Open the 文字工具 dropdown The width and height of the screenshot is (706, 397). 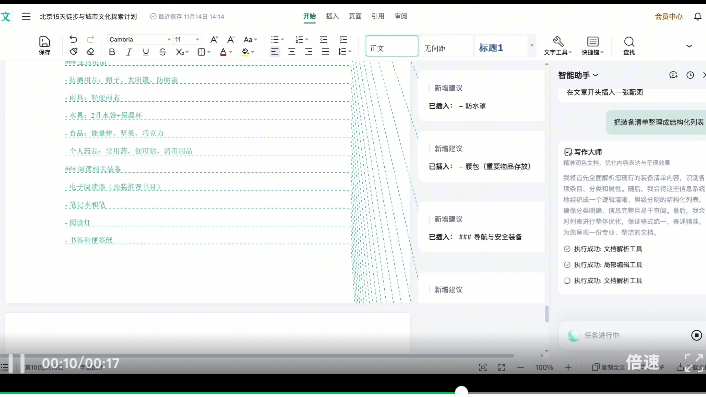[557, 45]
